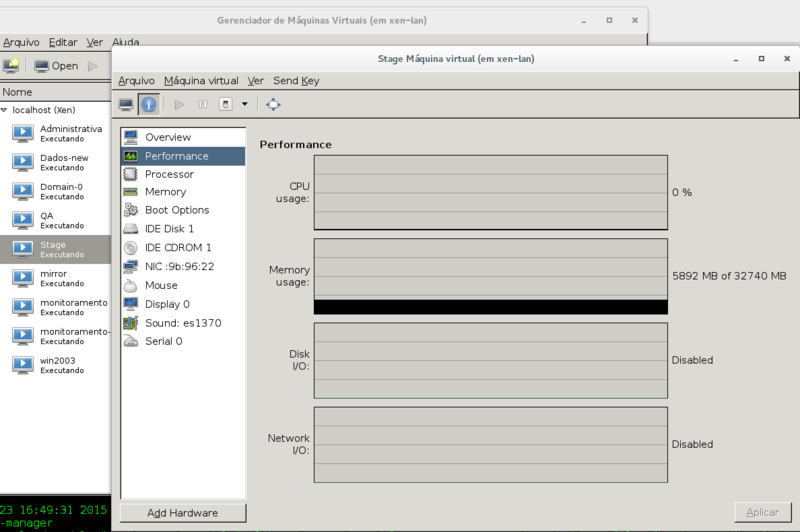Click the blue hardware details info icon
The height and width of the screenshot is (532, 800).
tap(149, 105)
